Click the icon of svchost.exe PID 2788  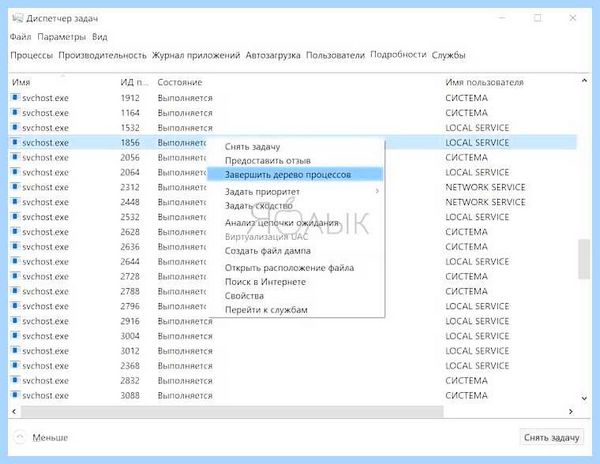coord(15,291)
